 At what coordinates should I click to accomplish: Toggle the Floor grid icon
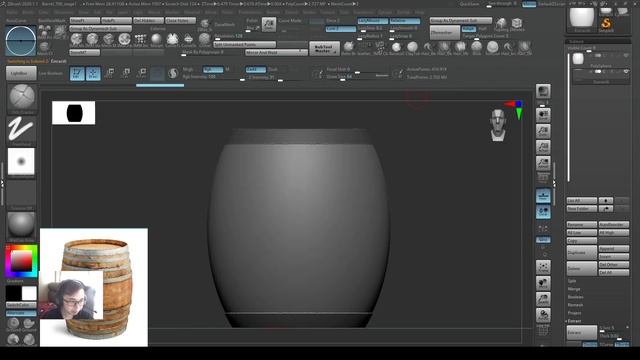543,196
